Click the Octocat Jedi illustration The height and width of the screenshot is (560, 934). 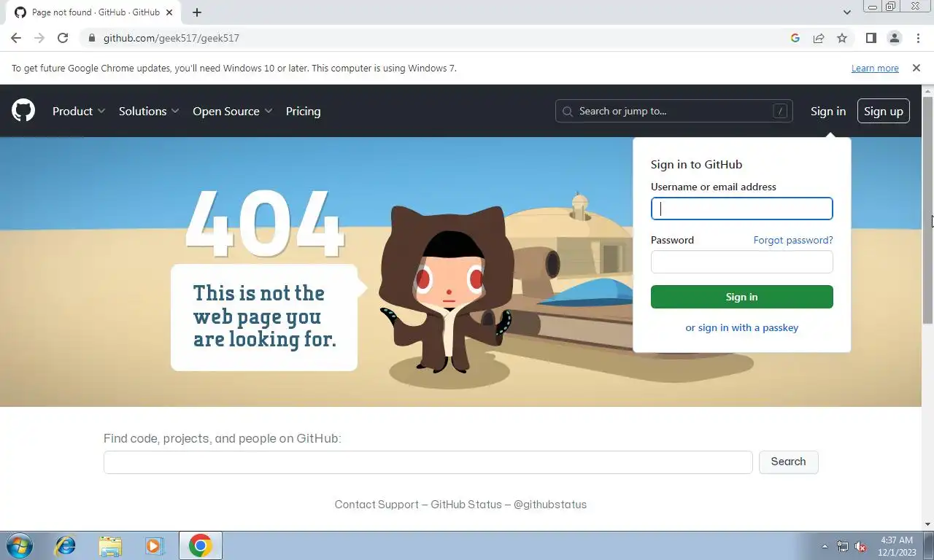tap(447, 290)
